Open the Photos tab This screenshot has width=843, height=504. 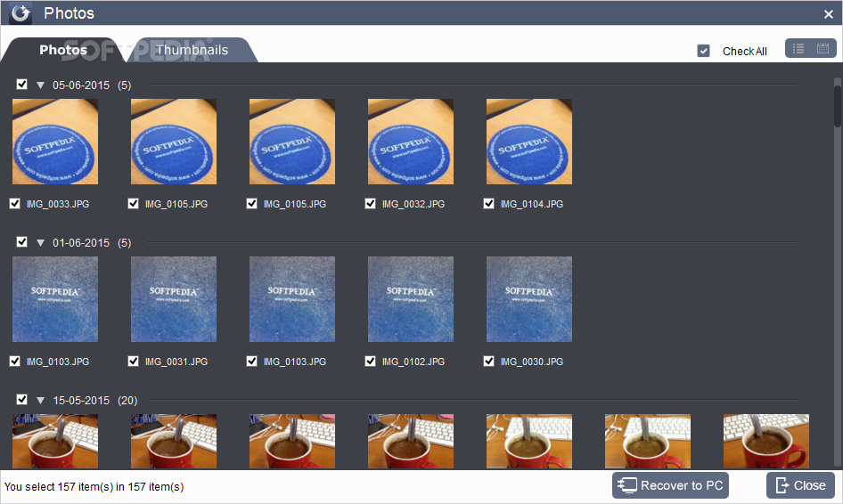click(63, 50)
